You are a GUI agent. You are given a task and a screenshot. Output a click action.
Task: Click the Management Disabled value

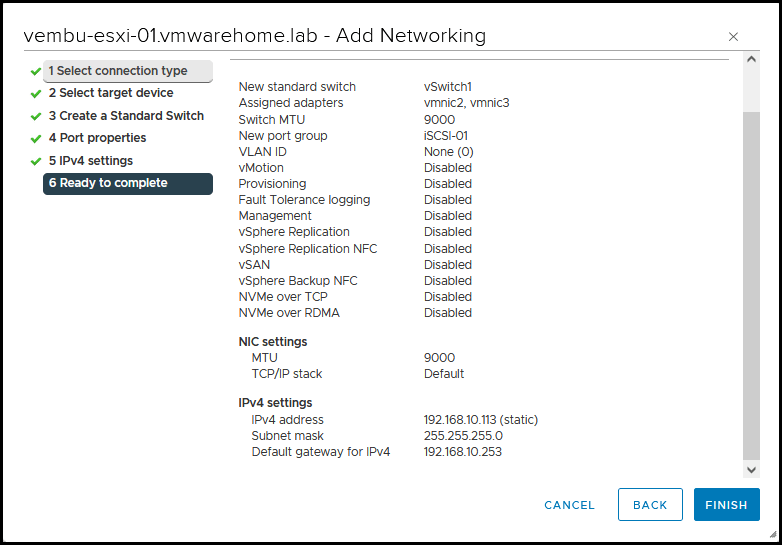click(x=447, y=215)
